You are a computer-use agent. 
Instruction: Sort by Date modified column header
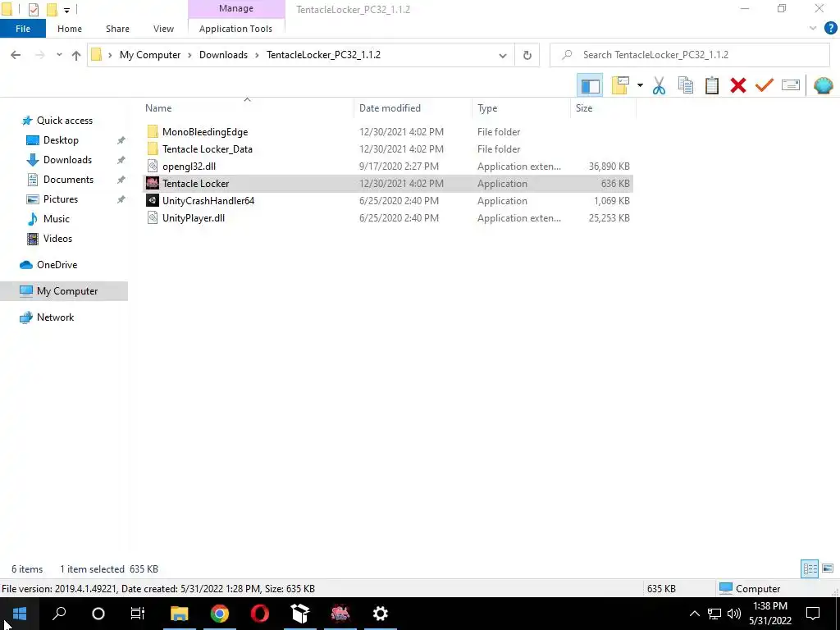click(x=390, y=108)
